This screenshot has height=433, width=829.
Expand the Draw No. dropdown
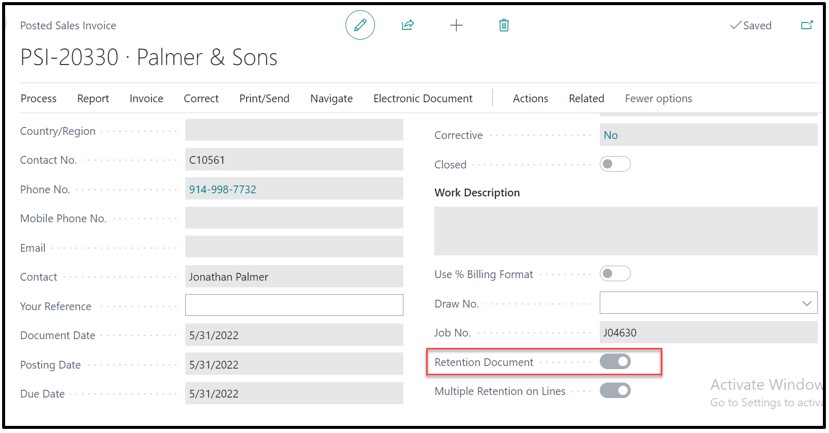tap(807, 303)
